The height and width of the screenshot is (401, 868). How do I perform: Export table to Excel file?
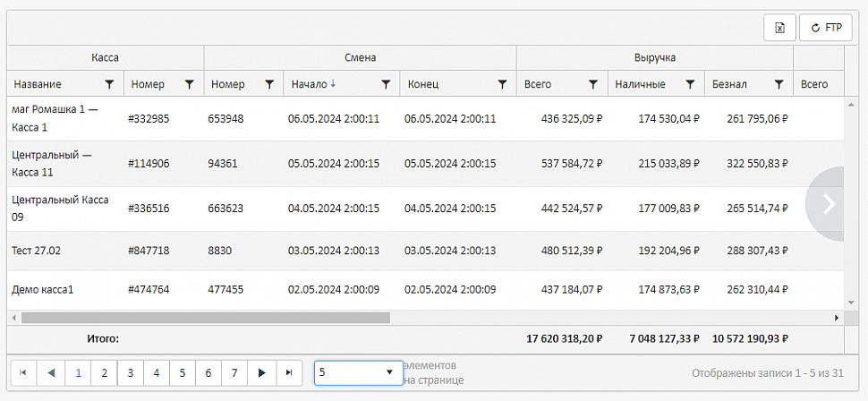tap(779, 28)
